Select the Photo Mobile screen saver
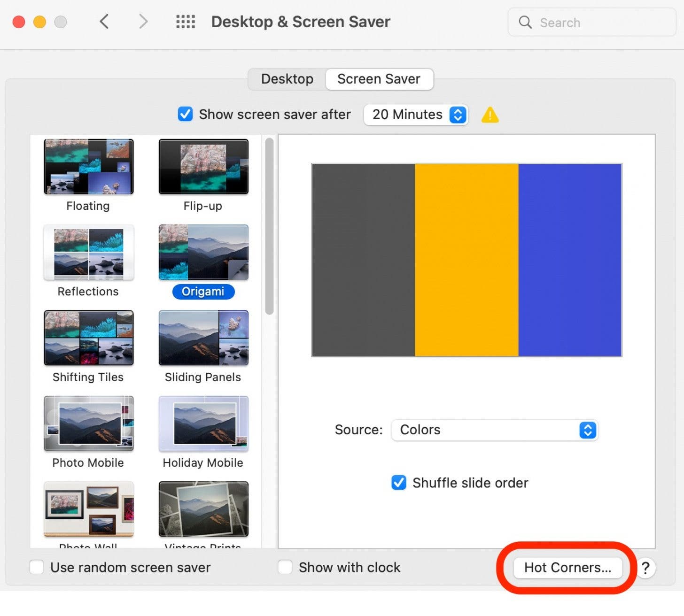 tap(88, 423)
